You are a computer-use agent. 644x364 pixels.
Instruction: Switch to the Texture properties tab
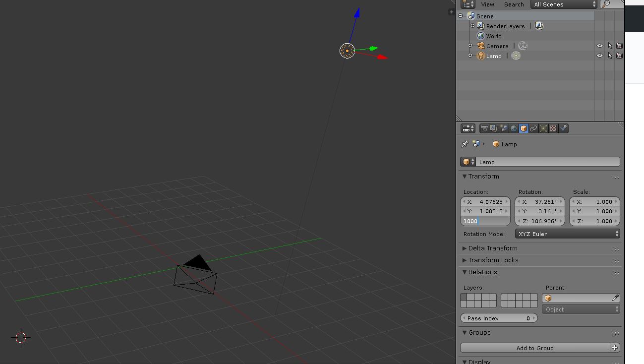tap(553, 128)
